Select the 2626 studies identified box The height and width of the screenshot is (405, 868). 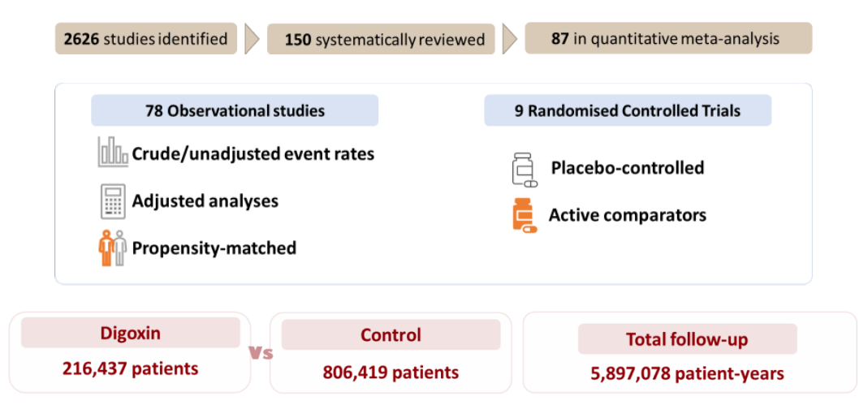pyautogui.click(x=146, y=39)
